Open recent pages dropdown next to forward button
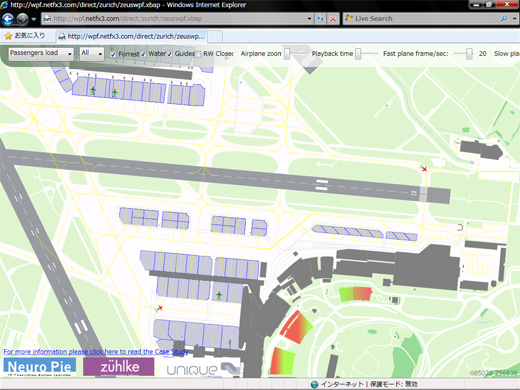 pos(34,19)
